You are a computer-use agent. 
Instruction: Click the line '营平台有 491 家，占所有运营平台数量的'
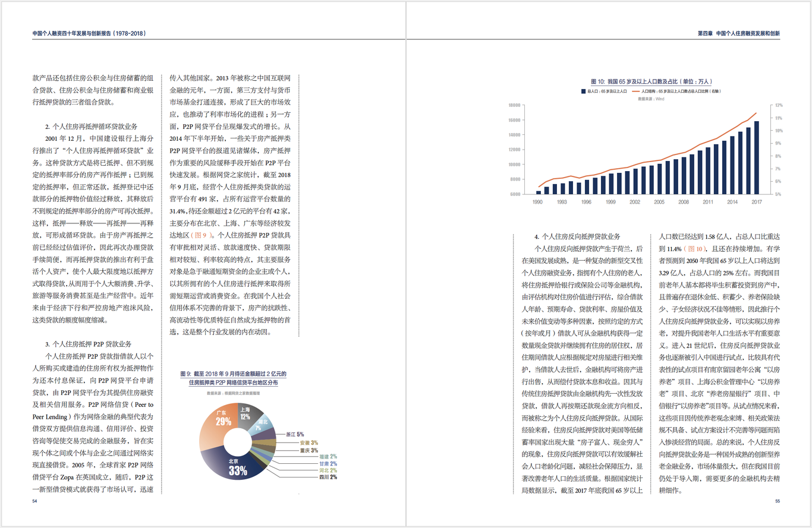pos(230,198)
